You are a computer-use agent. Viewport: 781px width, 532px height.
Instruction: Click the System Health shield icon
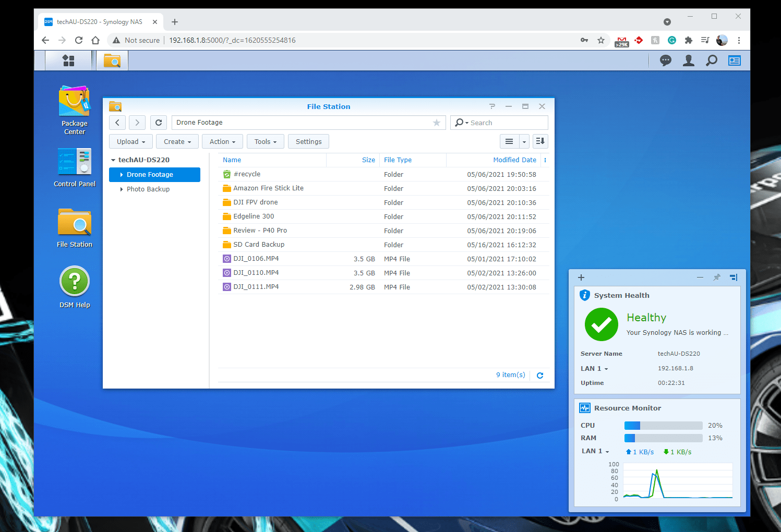(x=585, y=295)
